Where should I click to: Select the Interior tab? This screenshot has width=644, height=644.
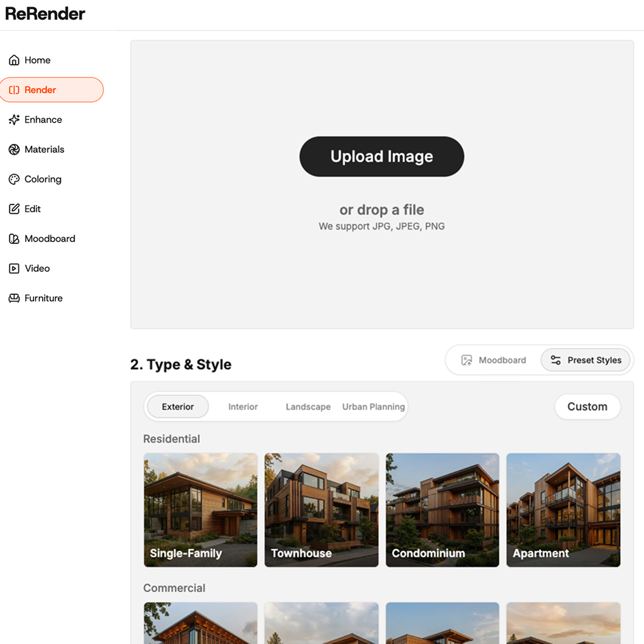pyautogui.click(x=243, y=407)
